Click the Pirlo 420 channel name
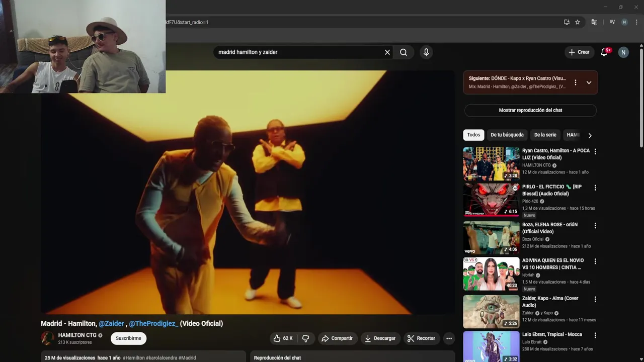 coord(530,201)
